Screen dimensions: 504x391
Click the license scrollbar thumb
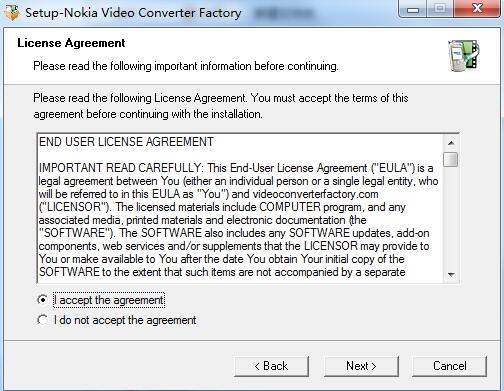pos(451,159)
